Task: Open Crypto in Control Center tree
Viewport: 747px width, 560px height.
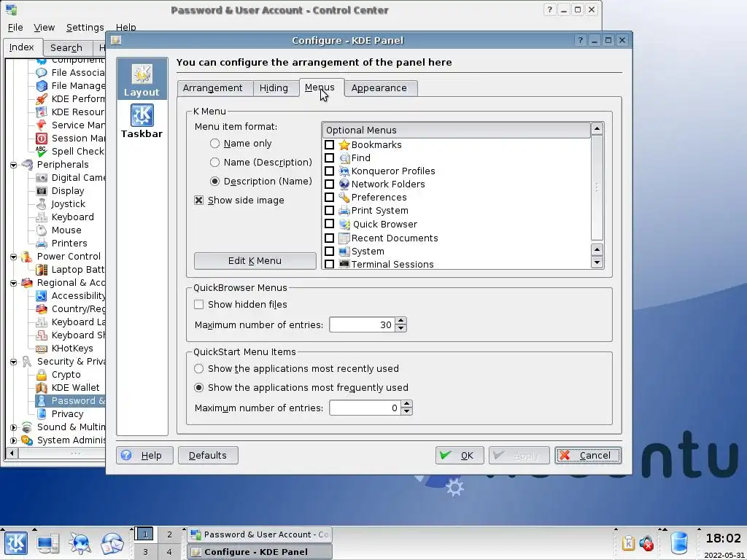Action: 66,375
